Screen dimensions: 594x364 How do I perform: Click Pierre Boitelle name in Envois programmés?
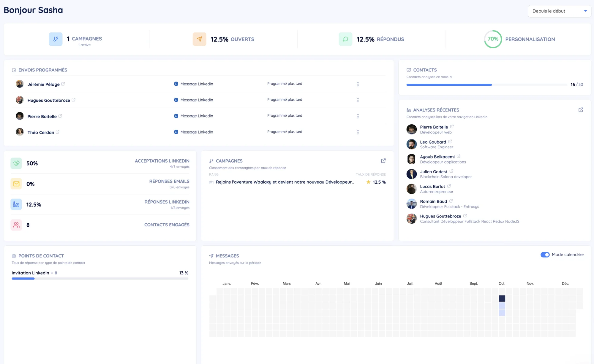(42, 116)
